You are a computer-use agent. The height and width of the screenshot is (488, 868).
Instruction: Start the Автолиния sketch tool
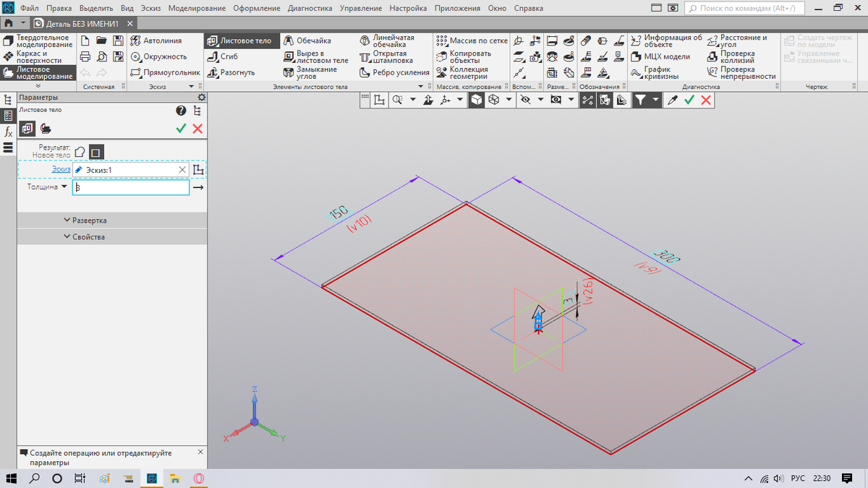pyautogui.click(x=157, y=41)
